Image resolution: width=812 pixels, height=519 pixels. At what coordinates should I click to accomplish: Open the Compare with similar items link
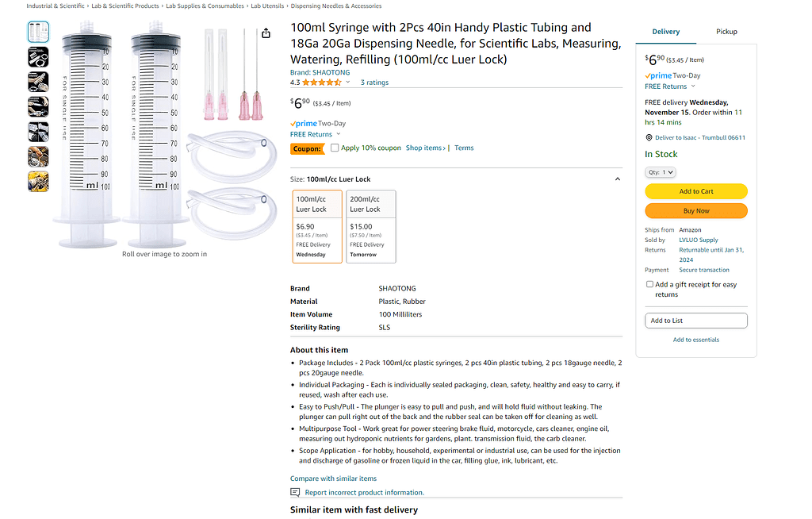331,478
